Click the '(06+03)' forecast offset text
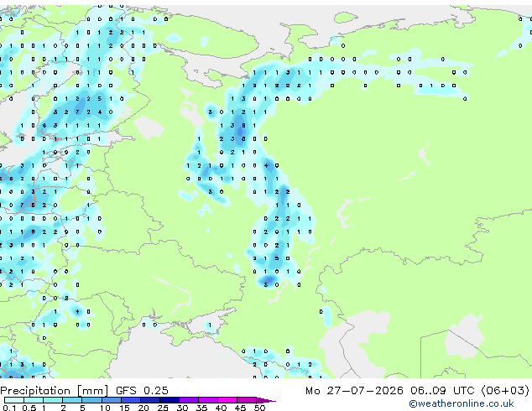 click(505, 391)
